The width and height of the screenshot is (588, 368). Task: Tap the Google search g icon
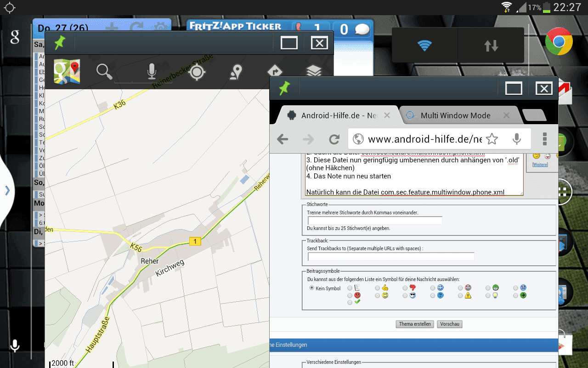pos(15,37)
